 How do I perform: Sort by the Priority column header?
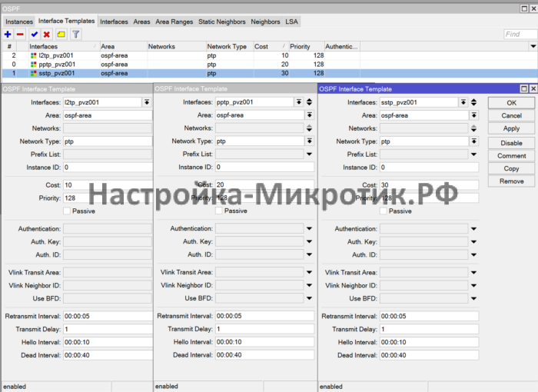307,46
